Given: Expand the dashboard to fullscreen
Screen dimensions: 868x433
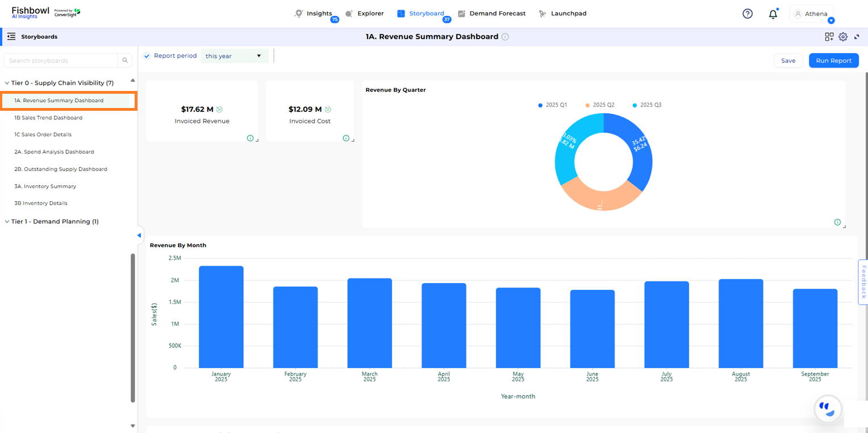Looking at the screenshot, I should point(857,36).
